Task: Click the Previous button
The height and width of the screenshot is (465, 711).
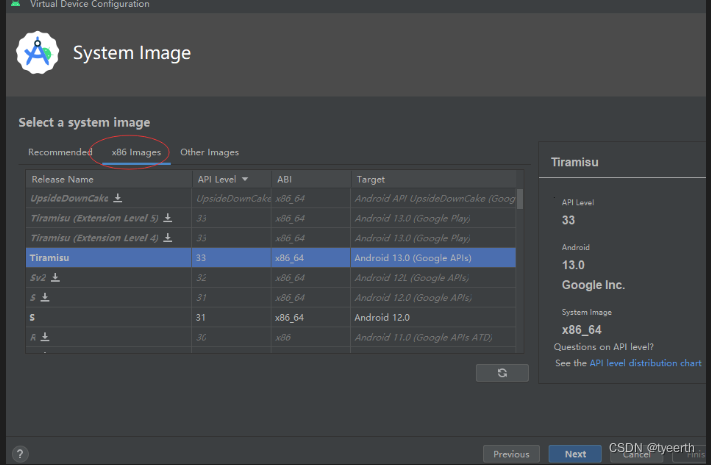Action: (511, 454)
